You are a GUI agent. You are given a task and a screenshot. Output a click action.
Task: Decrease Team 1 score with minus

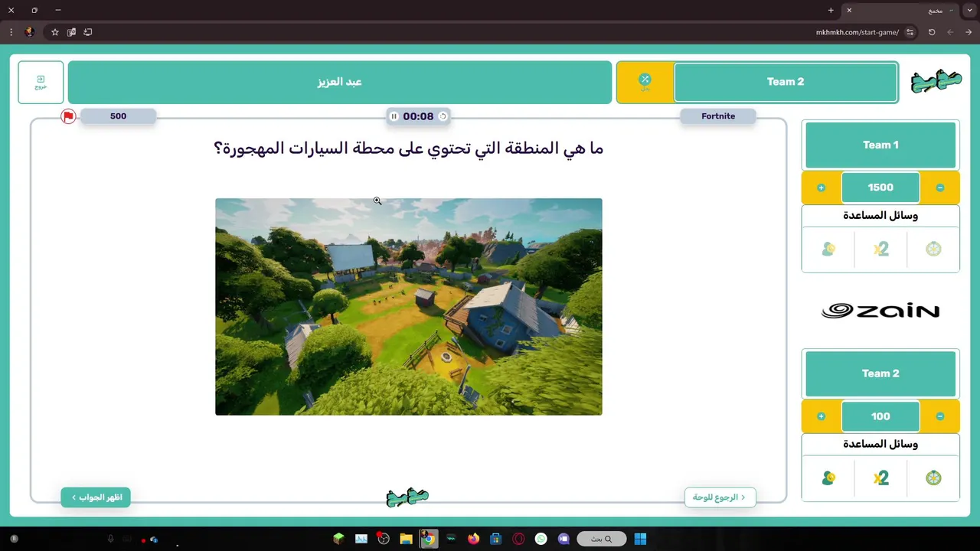pos(940,187)
